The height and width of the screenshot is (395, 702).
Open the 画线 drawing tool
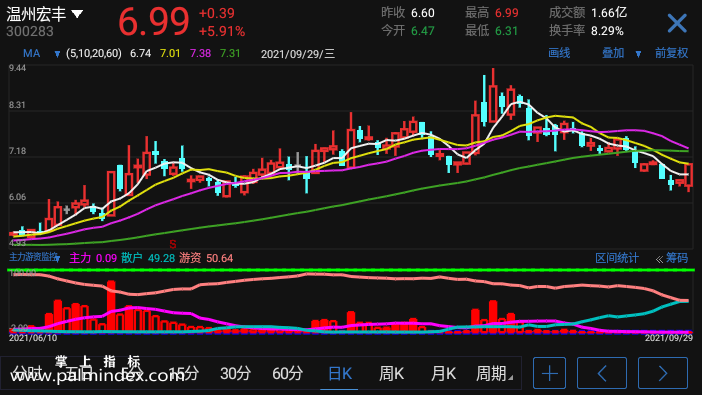(559, 53)
